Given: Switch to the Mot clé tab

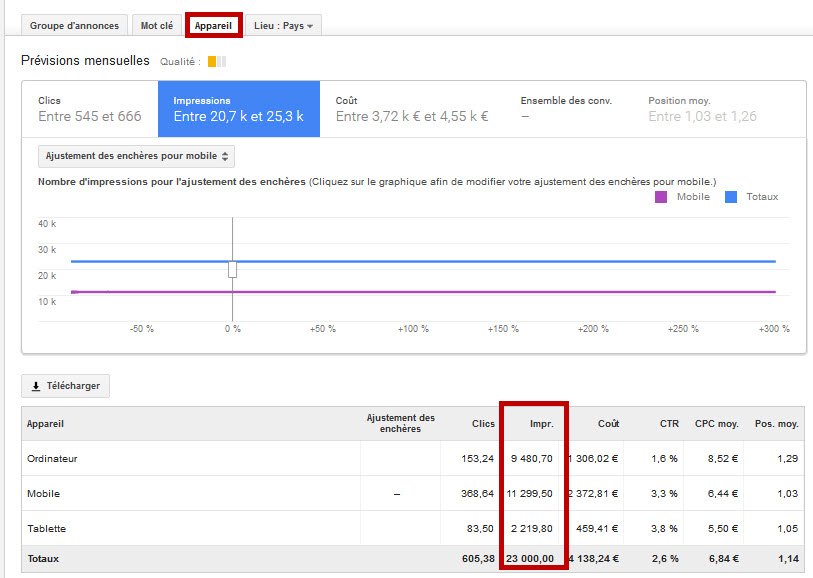Looking at the screenshot, I should tap(157, 25).
